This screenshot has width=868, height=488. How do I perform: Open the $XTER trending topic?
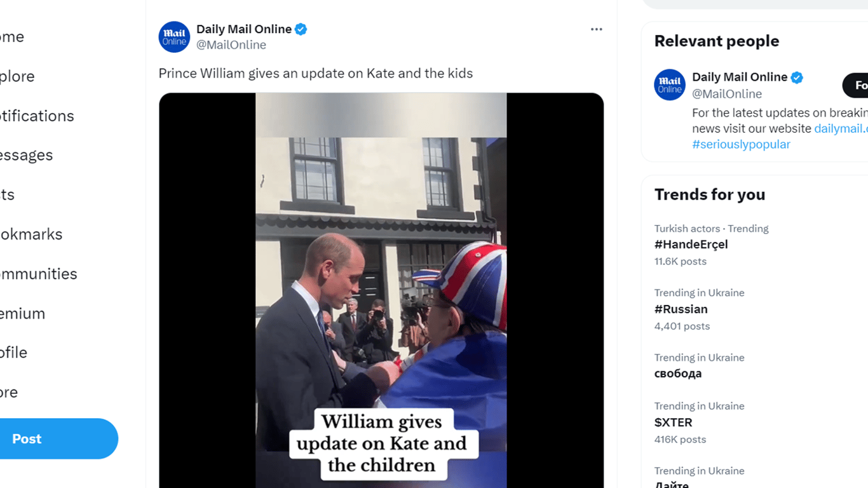point(673,423)
